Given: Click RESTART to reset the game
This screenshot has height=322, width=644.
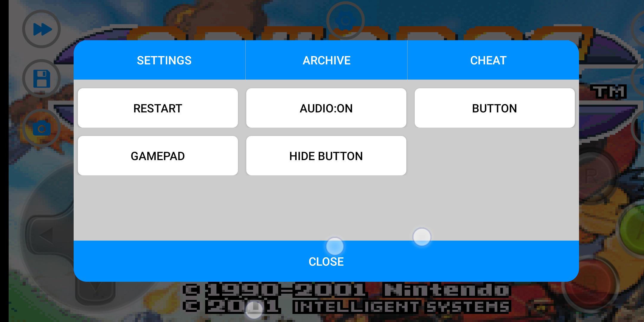Looking at the screenshot, I should [x=158, y=109].
